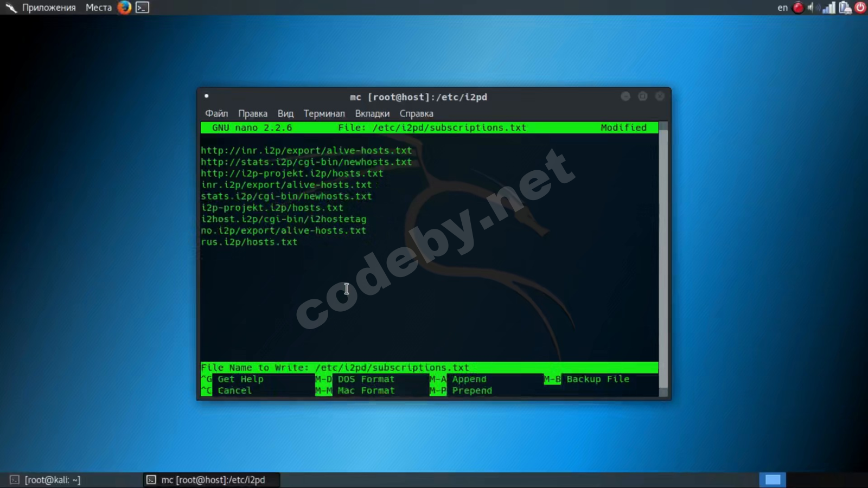Screen dimensions: 868x488
Task: Maximize the mc terminal window
Action: (x=643, y=96)
